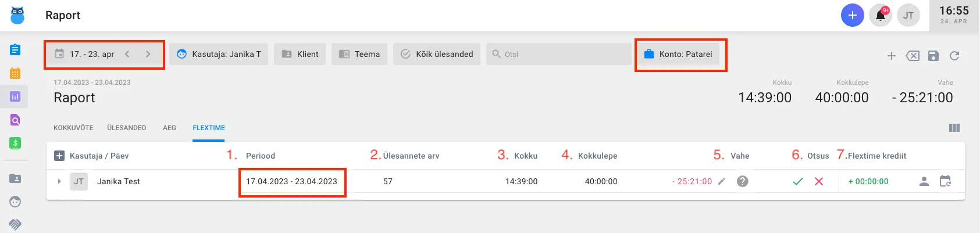Screen dimensions: 980x233
Task: Expand the Janika Test row
Action: [59, 181]
